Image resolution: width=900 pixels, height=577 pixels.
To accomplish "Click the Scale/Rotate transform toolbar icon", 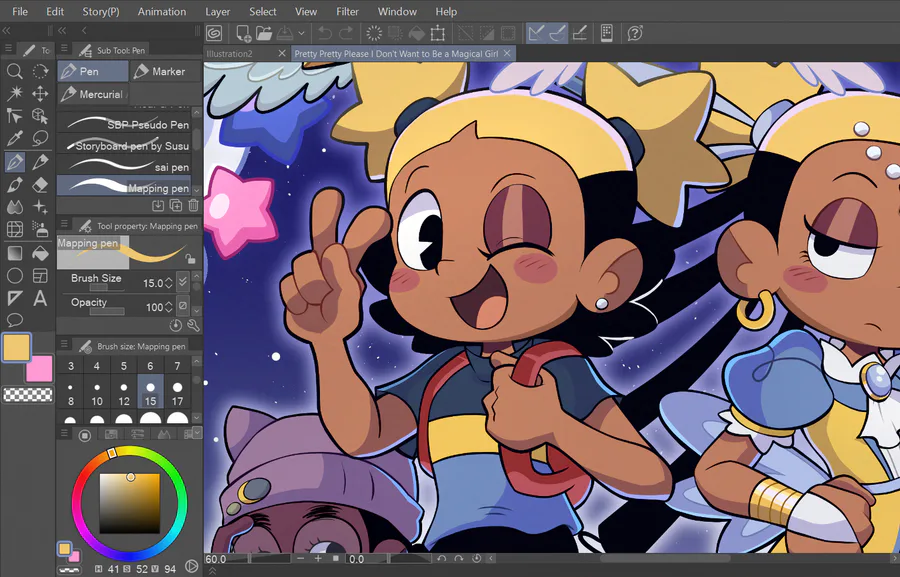I will click(x=437, y=33).
